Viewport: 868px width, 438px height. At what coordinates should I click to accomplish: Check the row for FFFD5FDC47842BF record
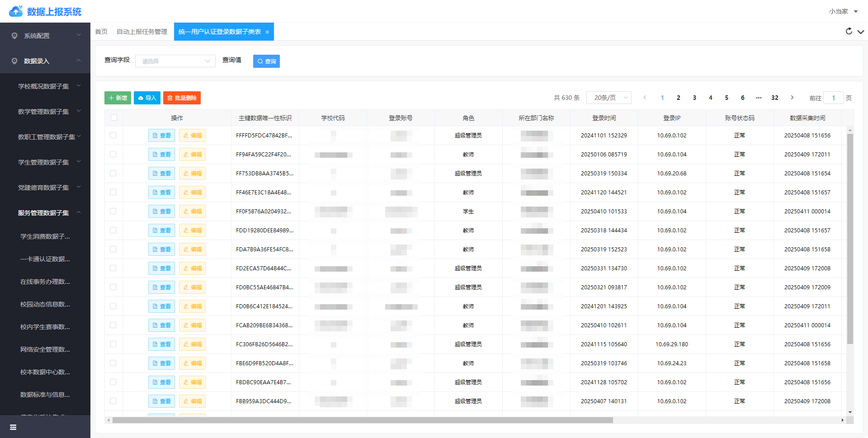click(x=113, y=135)
